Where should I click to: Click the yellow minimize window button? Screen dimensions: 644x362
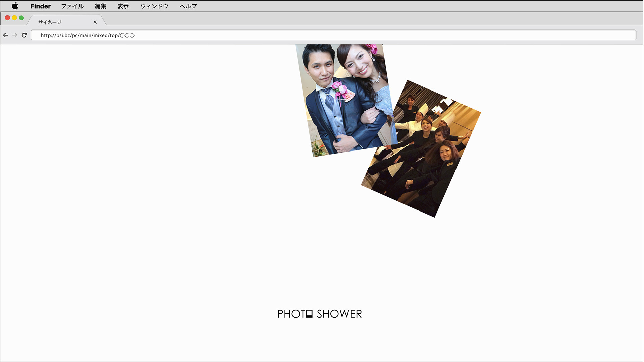click(x=14, y=18)
